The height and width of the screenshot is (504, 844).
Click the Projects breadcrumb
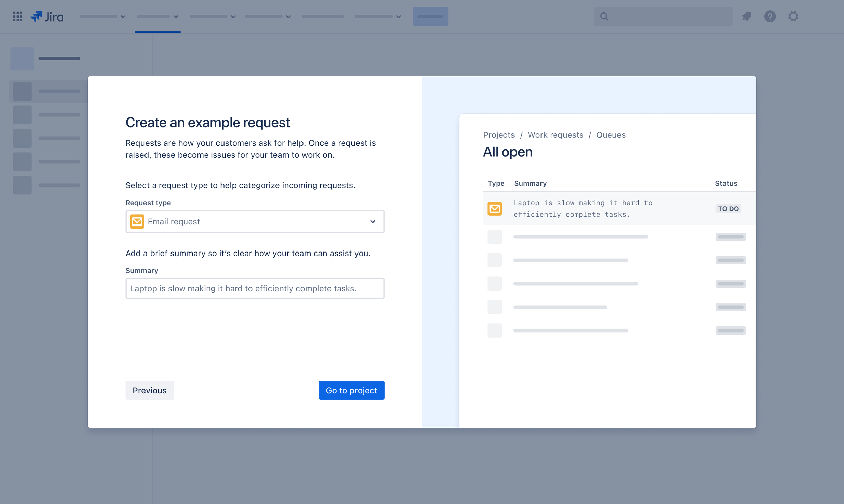(499, 135)
